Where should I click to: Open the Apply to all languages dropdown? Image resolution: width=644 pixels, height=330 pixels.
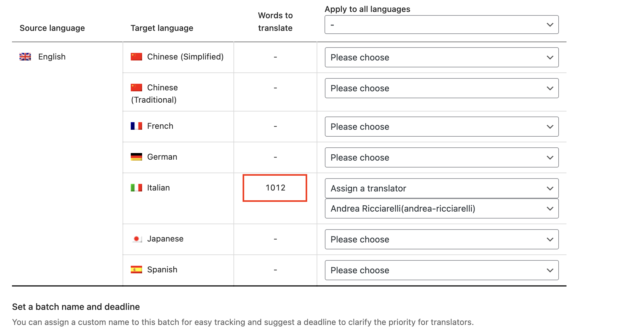coord(441,25)
